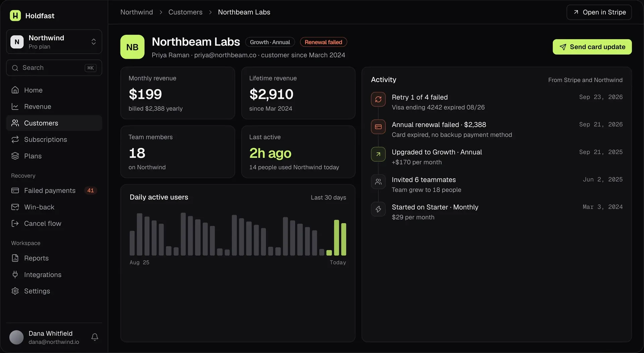Image resolution: width=644 pixels, height=353 pixels.
Task: Click the Northwind workspace N avatar
Action: 17,42
